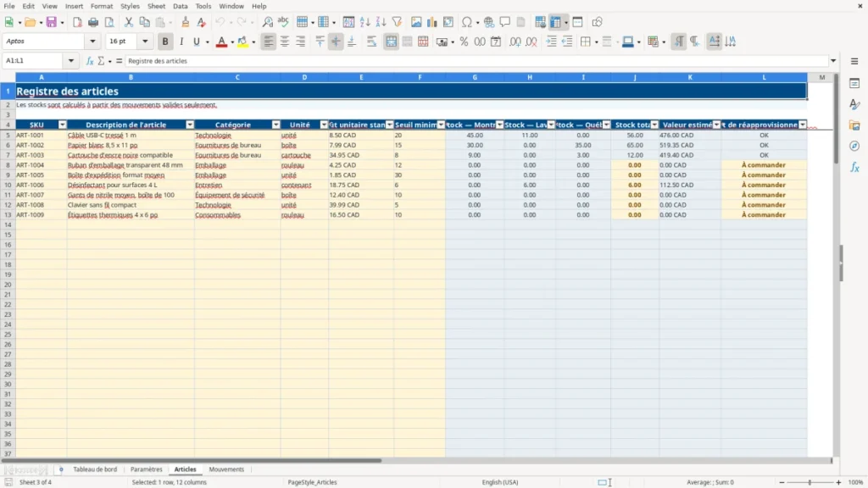
Task: Cut selection with the scissors icon
Action: pos(129,22)
